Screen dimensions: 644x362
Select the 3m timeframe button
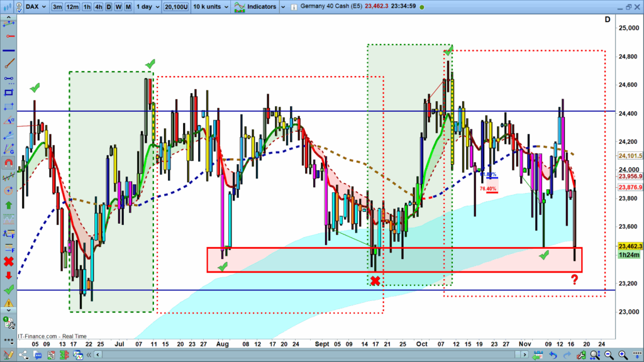pyautogui.click(x=57, y=6)
